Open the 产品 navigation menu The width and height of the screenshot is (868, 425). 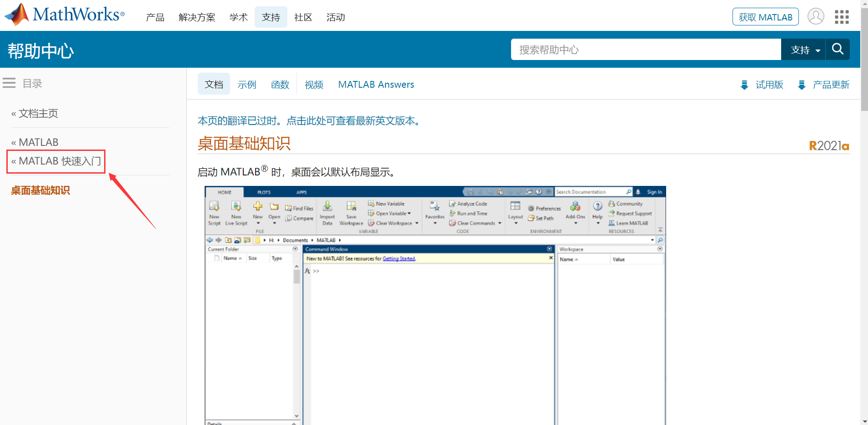click(x=155, y=17)
